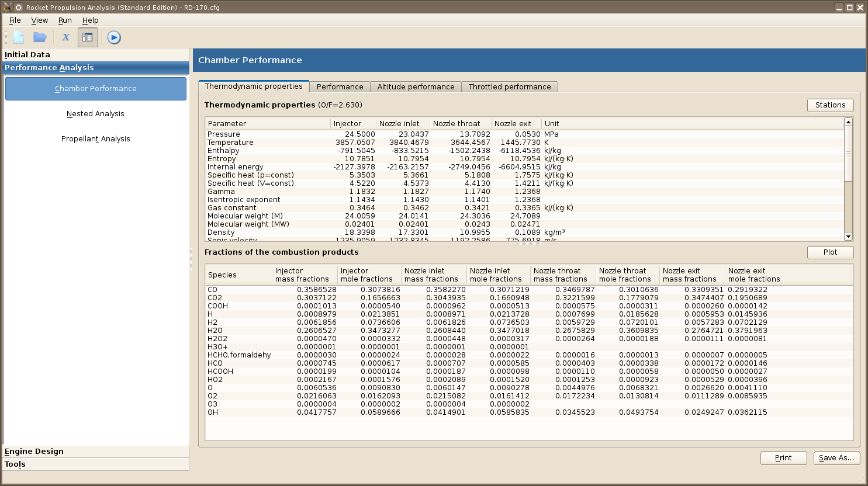Screen dimensions: 868x486
Task: Click the Open folder toolbar icon
Action: coord(40,37)
